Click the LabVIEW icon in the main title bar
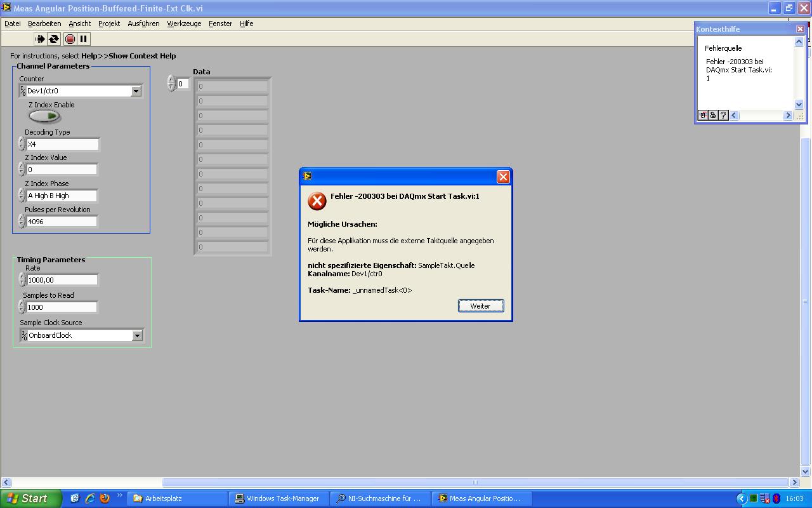Screen dimensions: 812x508 point(6,8)
